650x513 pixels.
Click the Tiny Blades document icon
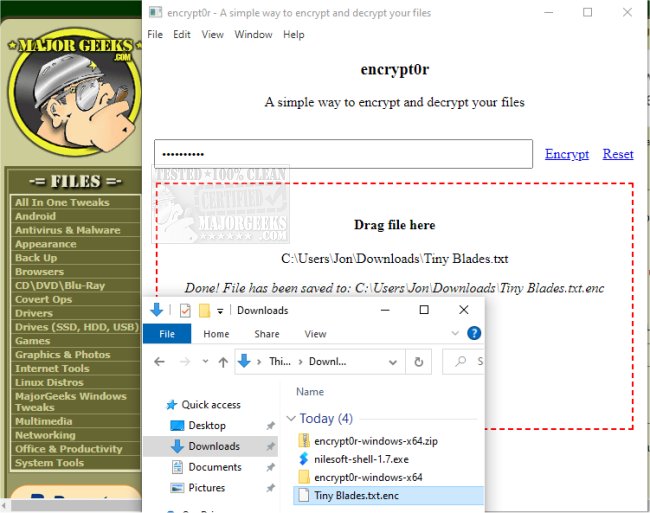pos(304,496)
